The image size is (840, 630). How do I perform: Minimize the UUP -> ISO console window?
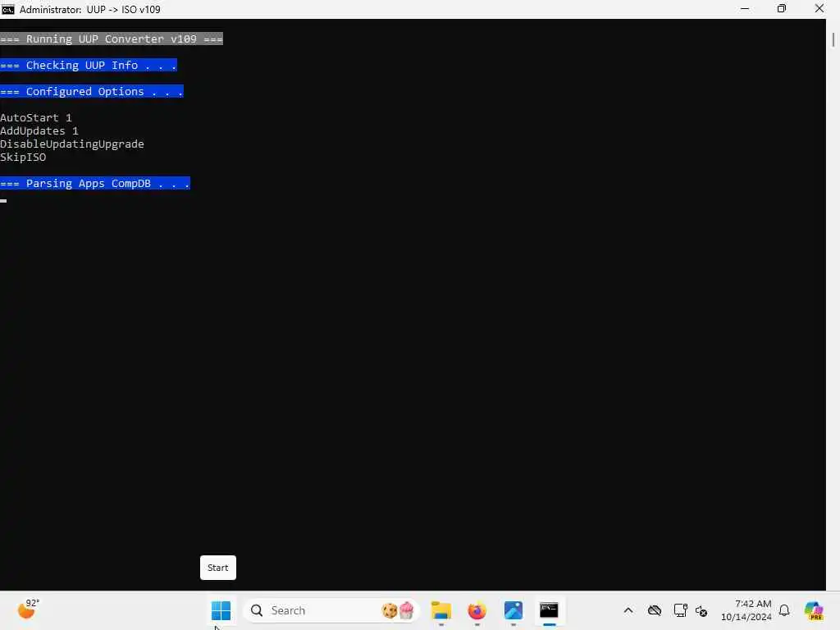[745, 8]
